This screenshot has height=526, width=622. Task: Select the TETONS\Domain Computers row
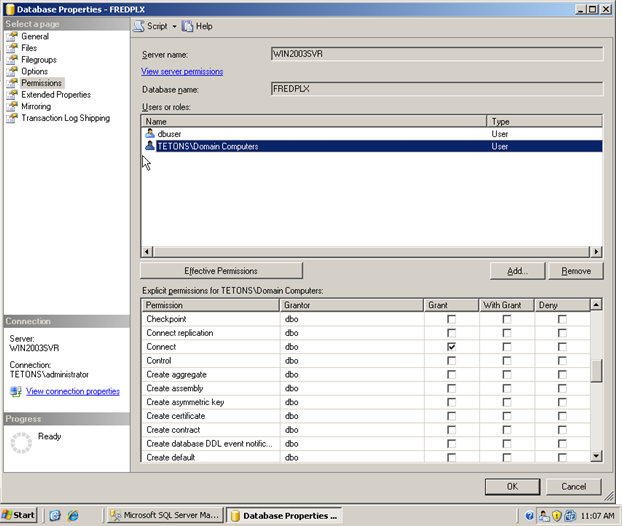pos(372,146)
